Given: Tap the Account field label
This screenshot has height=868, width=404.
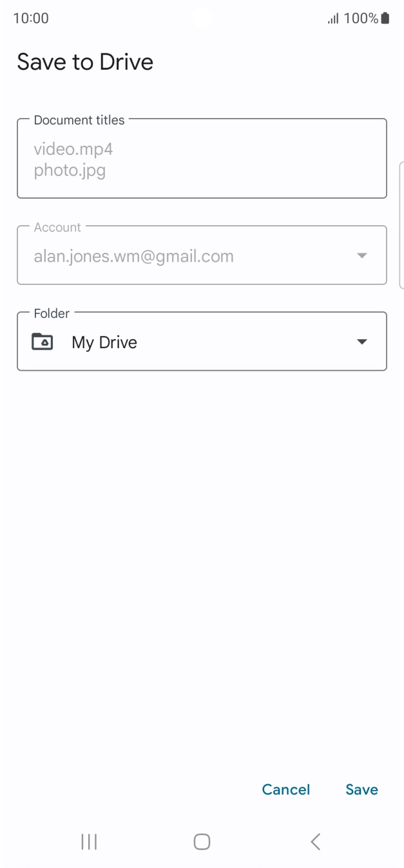Looking at the screenshot, I should [57, 227].
